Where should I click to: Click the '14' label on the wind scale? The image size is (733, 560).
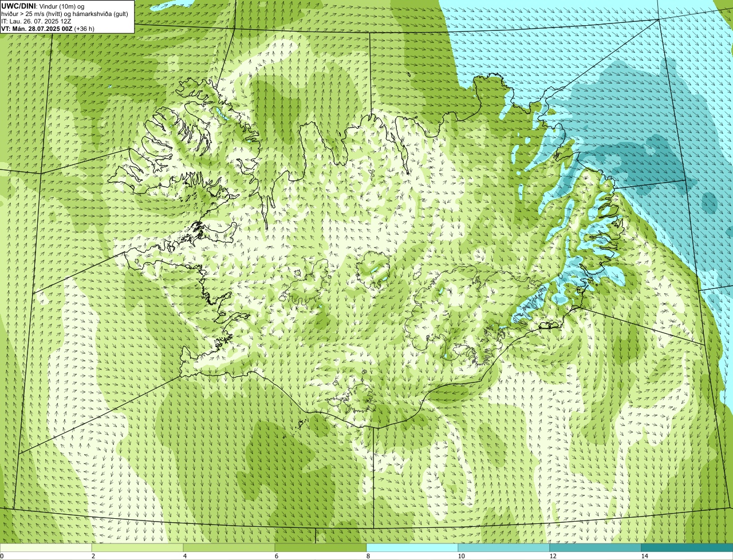click(644, 556)
